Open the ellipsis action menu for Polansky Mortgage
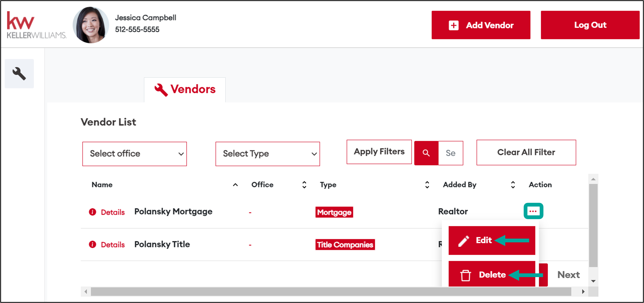Image resolution: width=644 pixels, height=303 pixels. pyautogui.click(x=534, y=211)
